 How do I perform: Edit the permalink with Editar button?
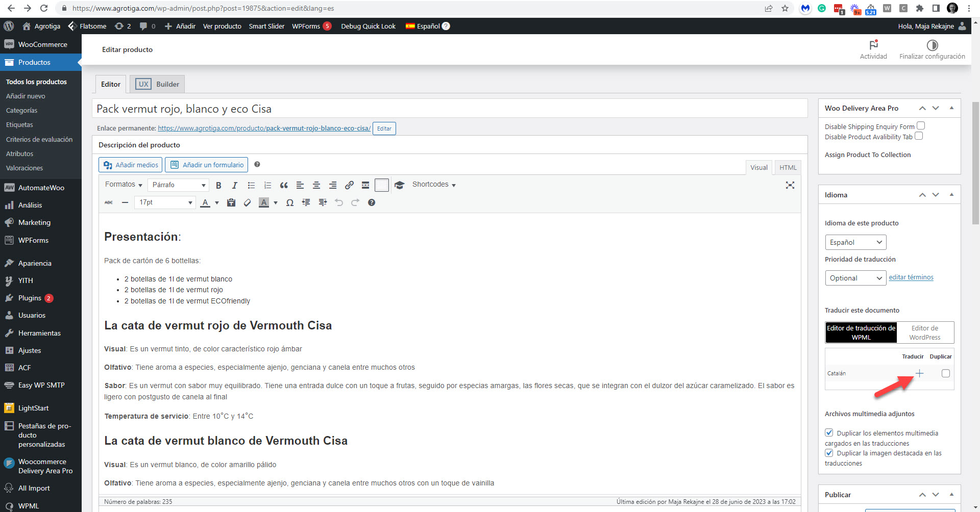tap(384, 129)
